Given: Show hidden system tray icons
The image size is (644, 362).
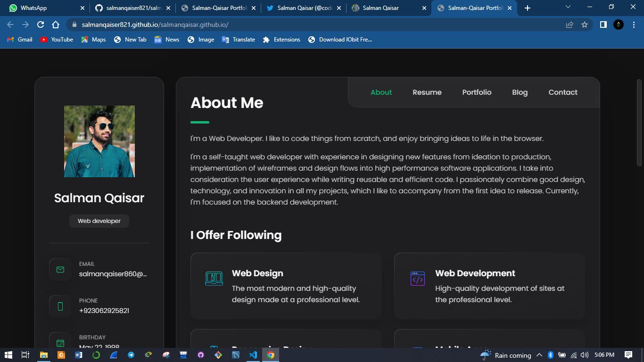Looking at the screenshot, I should click(x=539, y=355).
